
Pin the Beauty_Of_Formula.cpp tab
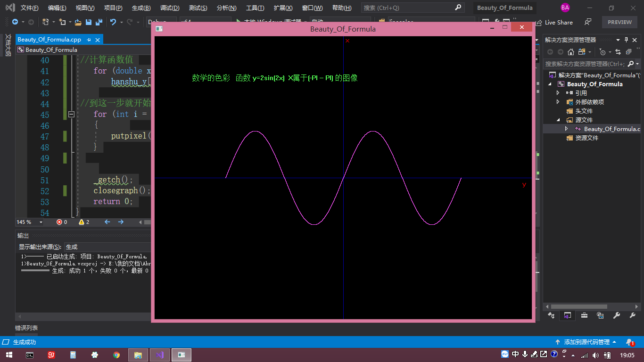pos(89,40)
